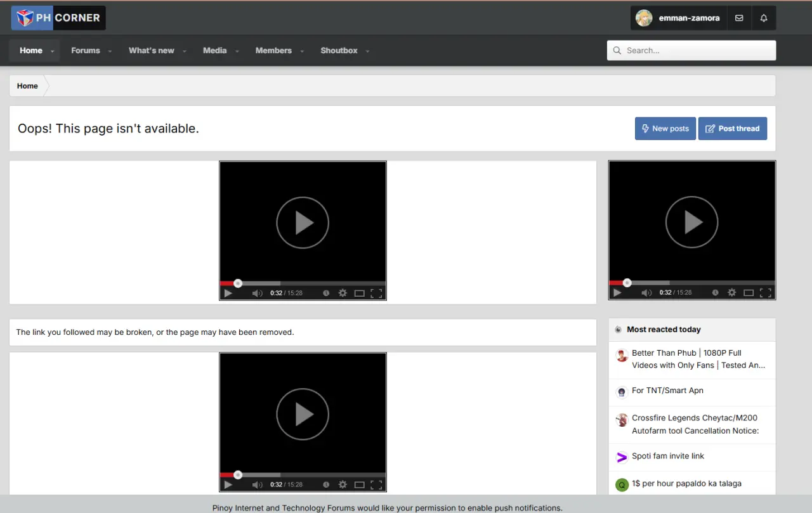Click the push notification permission bar
The image size is (812, 513).
tap(406, 505)
